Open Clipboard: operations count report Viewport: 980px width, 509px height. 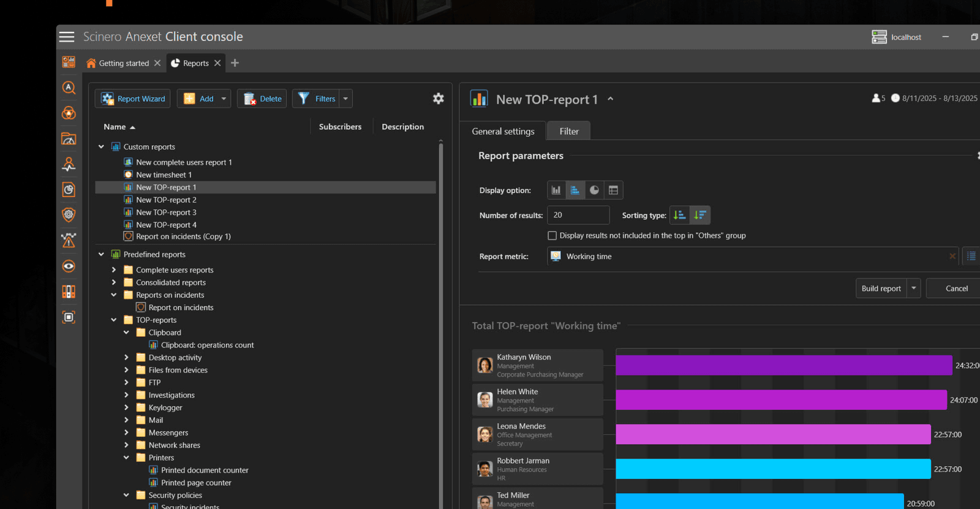pos(207,345)
